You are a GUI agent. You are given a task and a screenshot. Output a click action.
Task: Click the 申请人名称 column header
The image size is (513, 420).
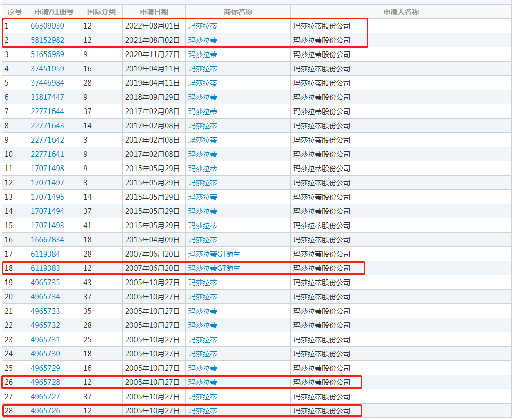point(401,12)
